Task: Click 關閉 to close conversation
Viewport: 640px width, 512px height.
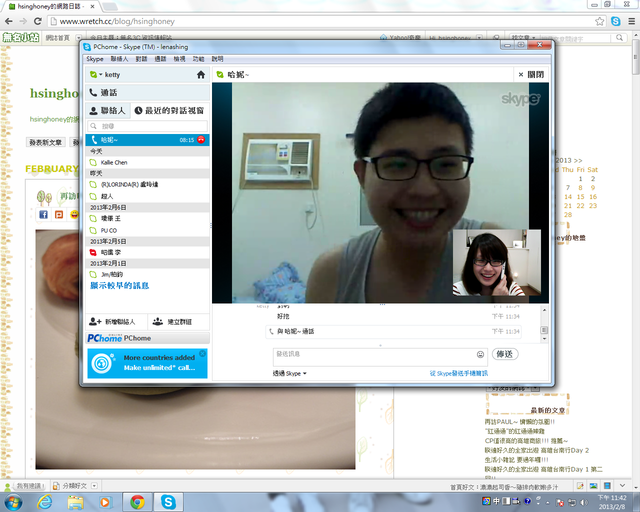Action: 531,75
